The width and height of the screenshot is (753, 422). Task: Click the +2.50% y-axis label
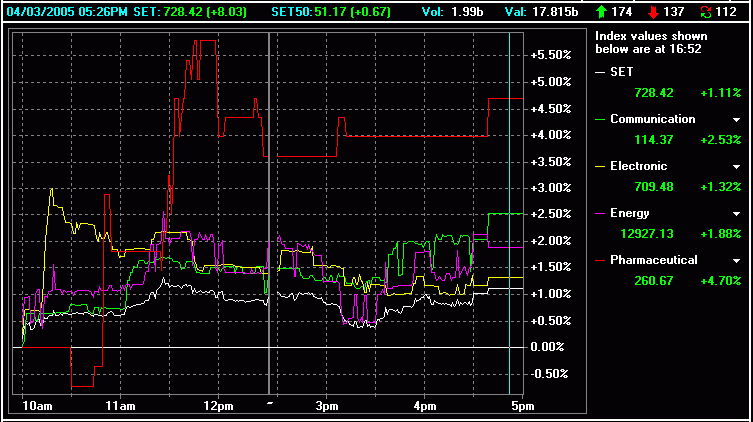(x=551, y=214)
